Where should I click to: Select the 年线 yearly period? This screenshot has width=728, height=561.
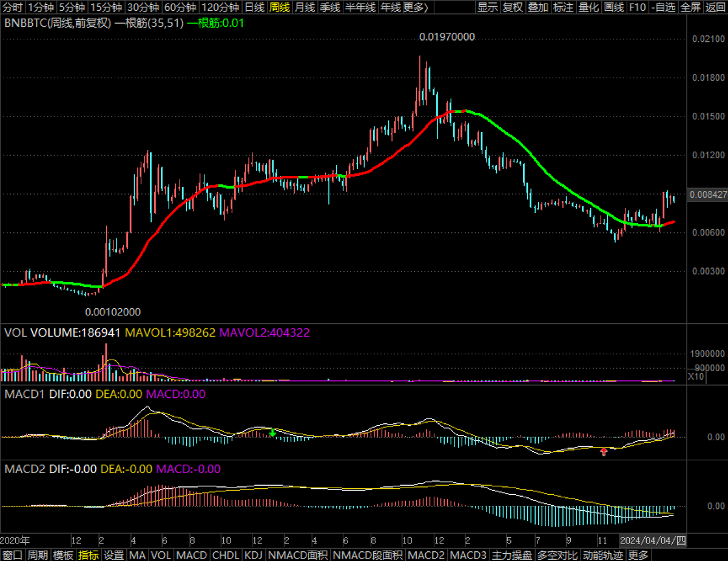click(390, 8)
